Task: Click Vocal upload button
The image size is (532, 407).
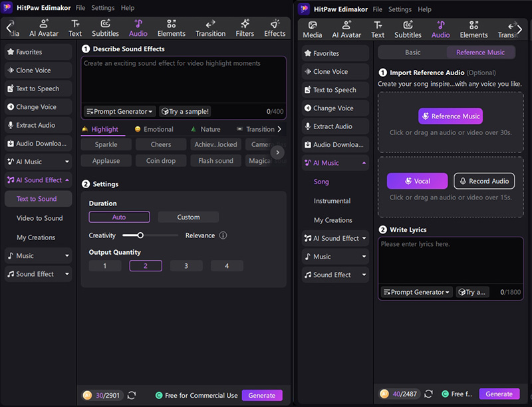Action: (x=418, y=181)
